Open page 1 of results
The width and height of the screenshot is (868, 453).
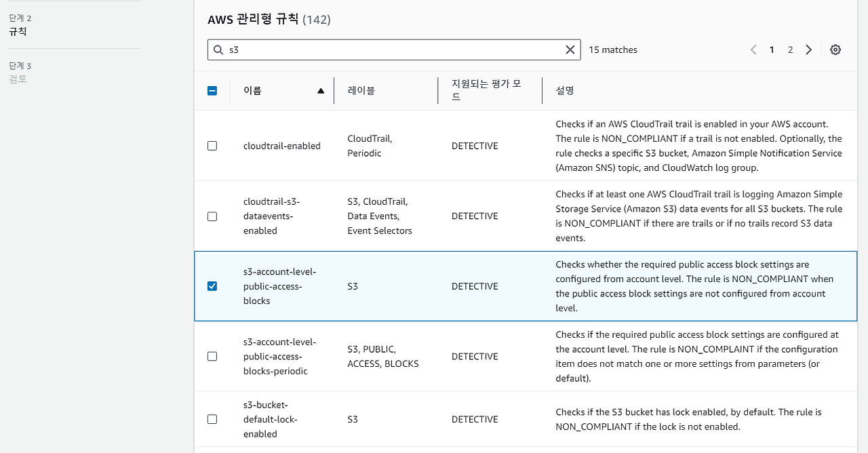pyautogui.click(x=772, y=50)
